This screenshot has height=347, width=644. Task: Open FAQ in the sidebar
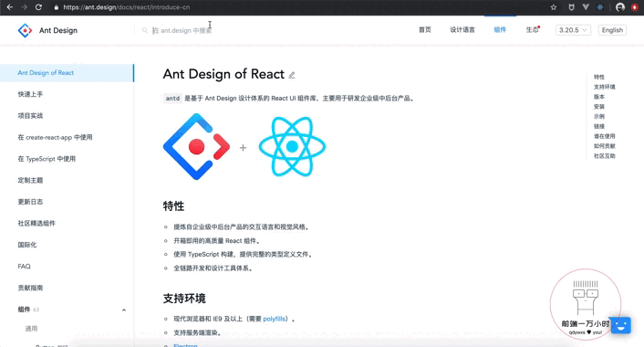(25, 267)
